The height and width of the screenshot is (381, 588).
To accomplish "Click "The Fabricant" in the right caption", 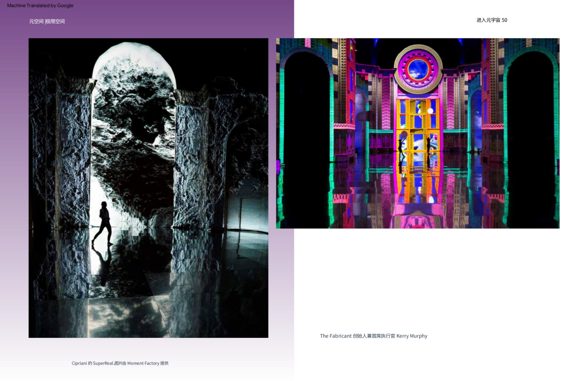I will [335, 336].
